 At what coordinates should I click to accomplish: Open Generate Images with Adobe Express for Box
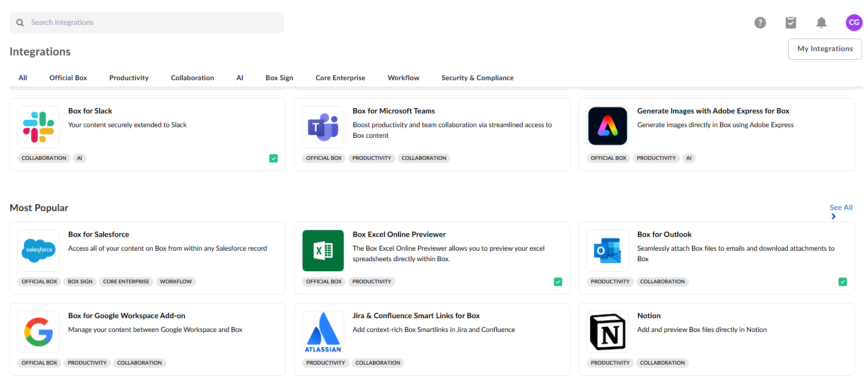coord(713,111)
